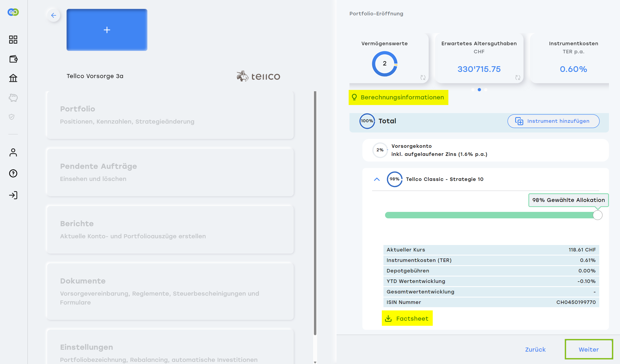Click the allocation slider handle
The image size is (620, 364).
598,215
